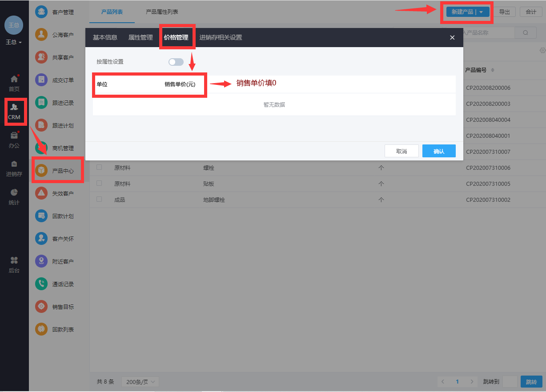Check the 贴板 row checkbox

tap(99, 183)
